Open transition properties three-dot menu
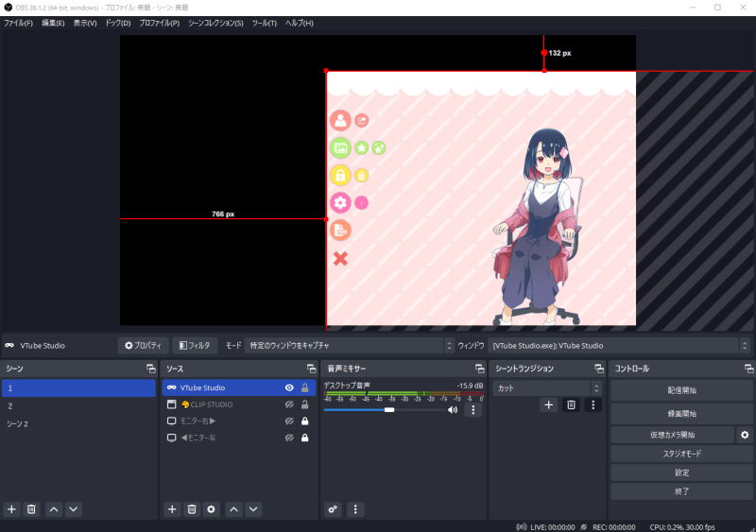Image resolution: width=756 pixels, height=532 pixels. [x=593, y=405]
